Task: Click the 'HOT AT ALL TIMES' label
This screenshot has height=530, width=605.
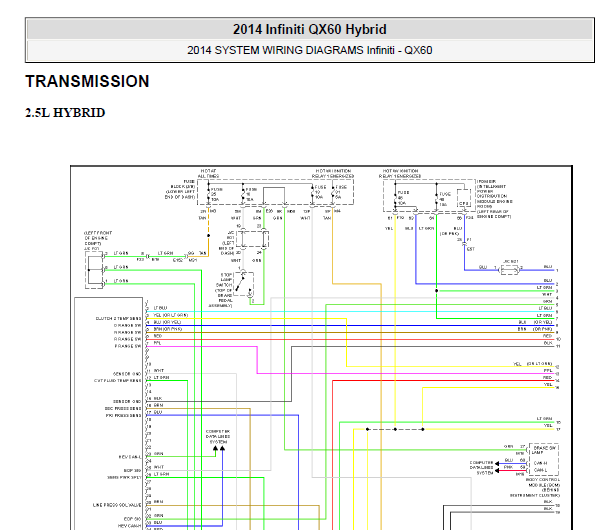Action: point(208,173)
